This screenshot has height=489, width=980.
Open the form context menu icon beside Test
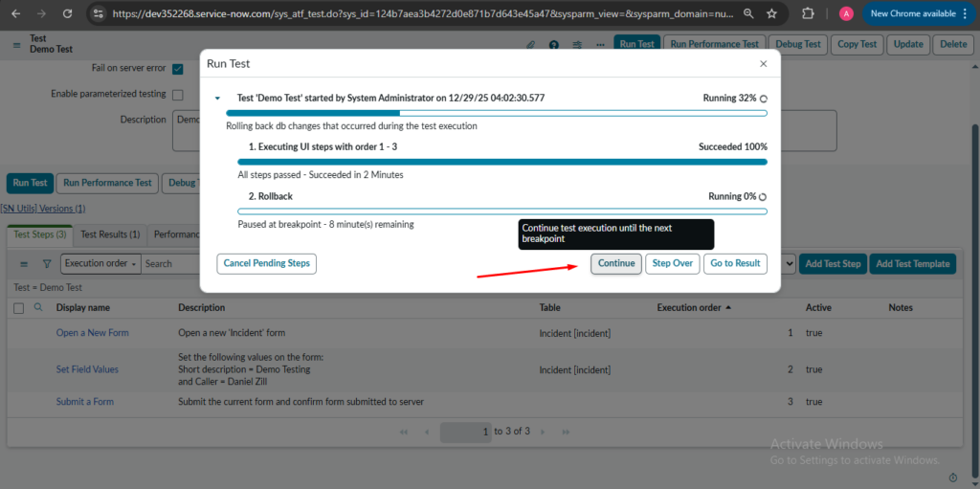[x=16, y=45]
